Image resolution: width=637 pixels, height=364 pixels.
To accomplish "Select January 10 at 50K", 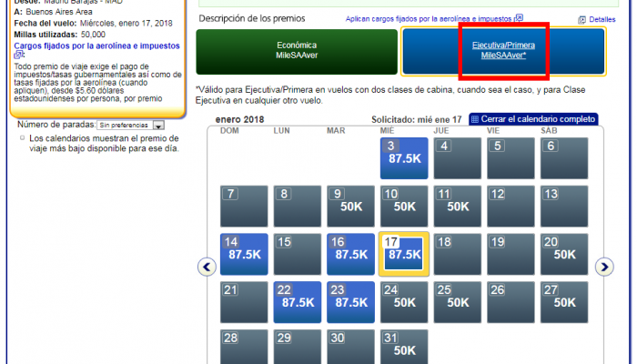I will click(x=404, y=206).
